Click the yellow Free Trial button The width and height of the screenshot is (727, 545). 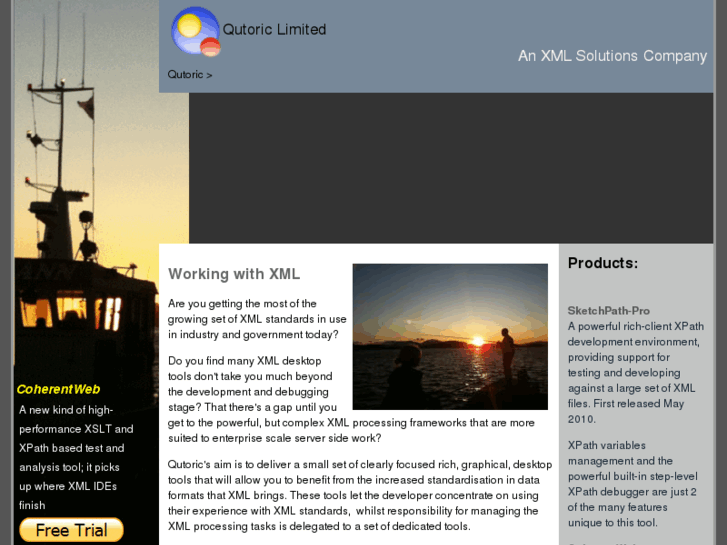point(71,530)
